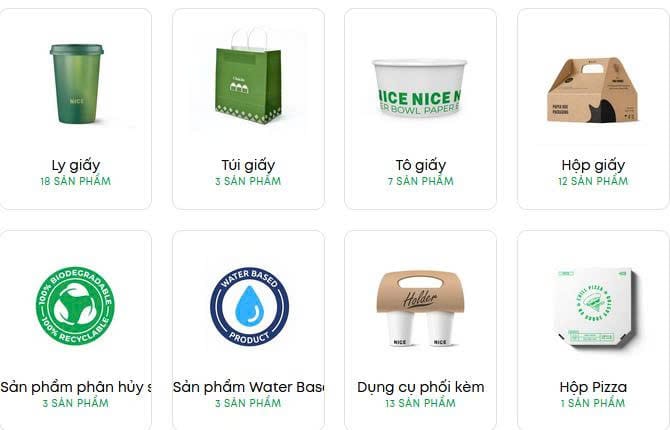Click the kraft cardboard box image

(x=593, y=90)
